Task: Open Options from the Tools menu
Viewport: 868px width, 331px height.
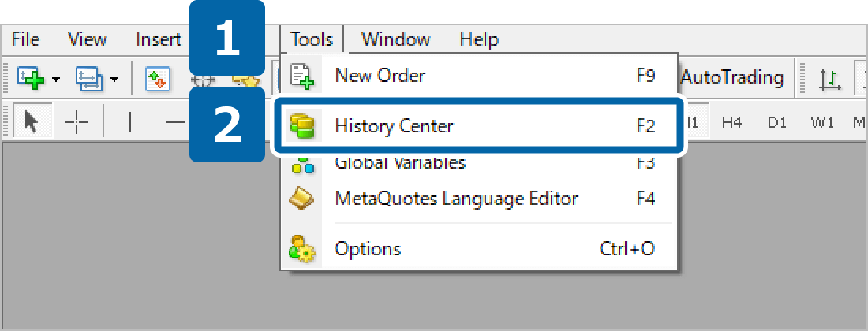Action: (479, 249)
